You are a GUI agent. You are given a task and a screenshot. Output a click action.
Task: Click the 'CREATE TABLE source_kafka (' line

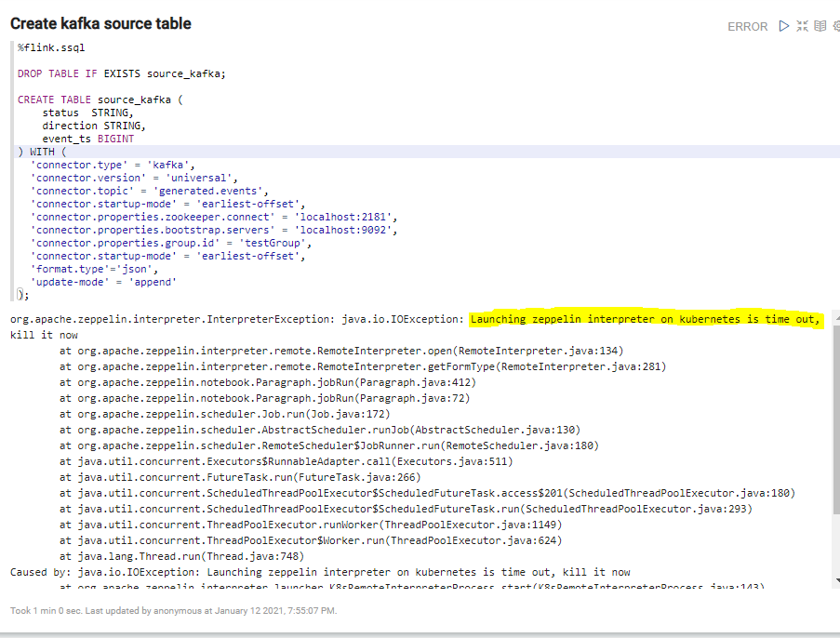pyautogui.click(x=100, y=100)
